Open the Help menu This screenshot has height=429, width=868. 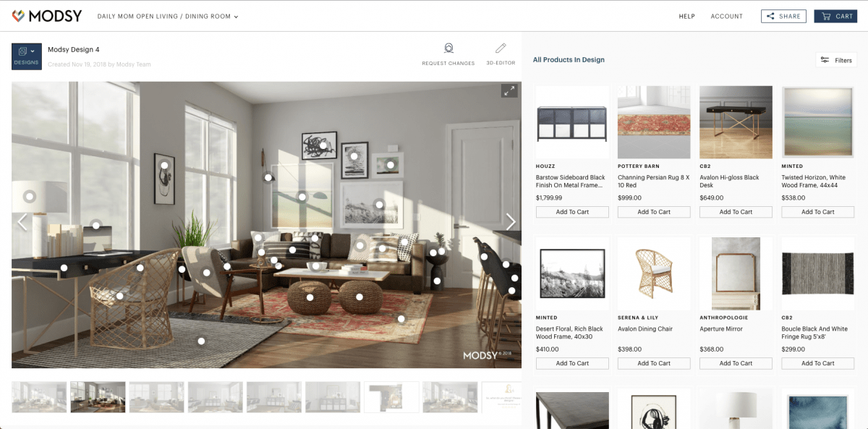[x=686, y=16]
